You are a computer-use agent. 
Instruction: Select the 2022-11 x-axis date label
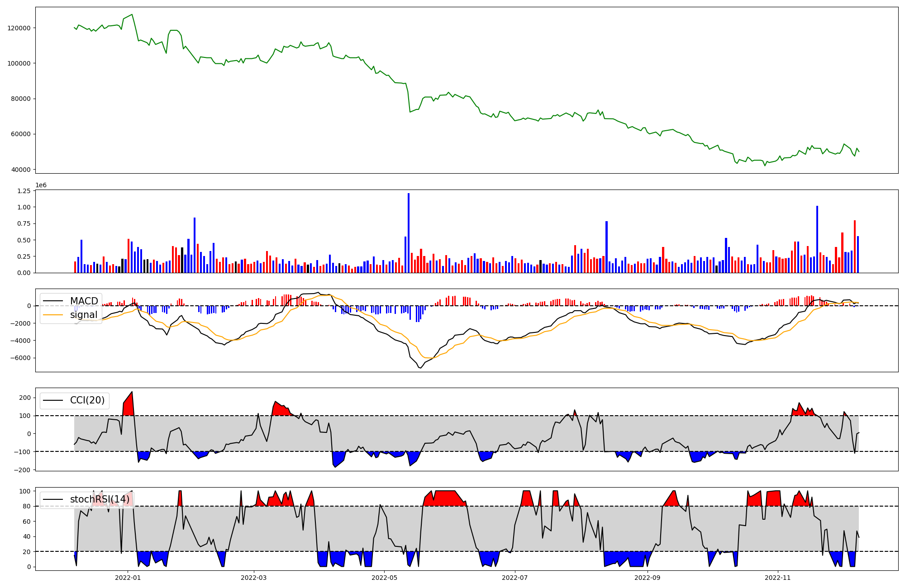(x=778, y=578)
